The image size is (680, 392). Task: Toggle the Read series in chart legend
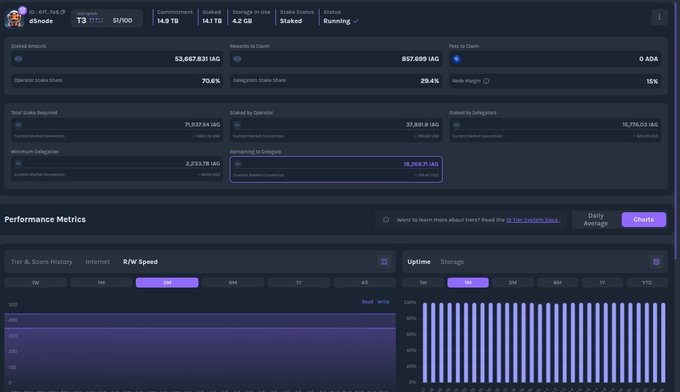point(367,302)
